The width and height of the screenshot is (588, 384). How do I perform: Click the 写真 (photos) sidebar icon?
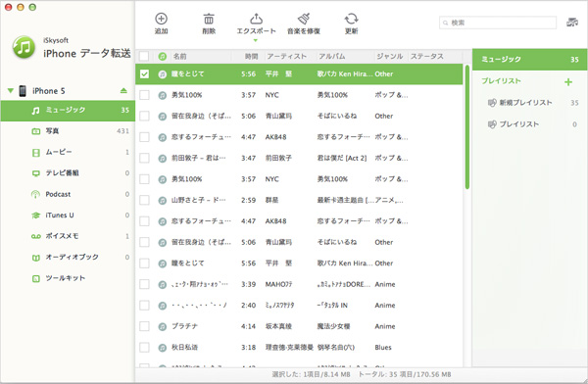[x=35, y=131]
